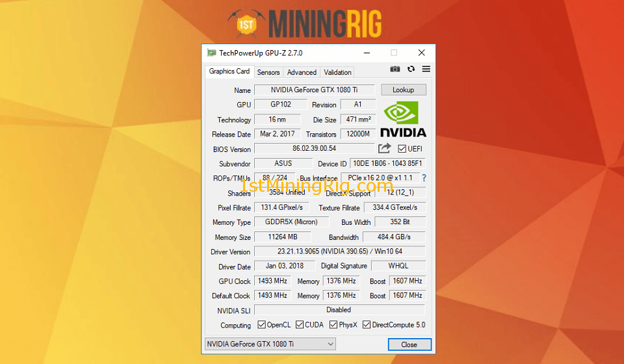The image size is (624, 364).
Task: Click the BIOS export share icon
Action: tap(384, 148)
